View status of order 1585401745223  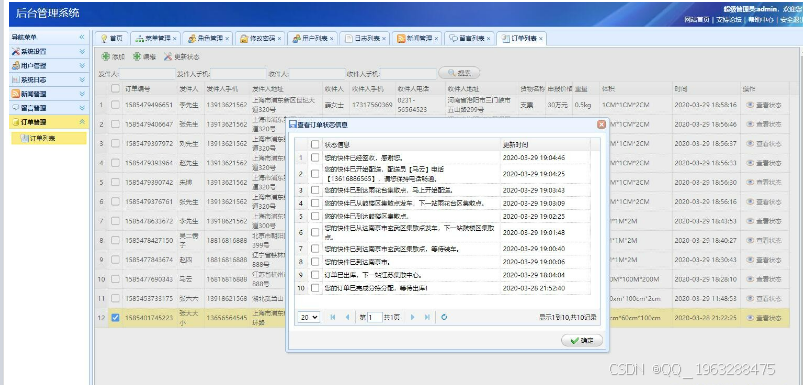(x=764, y=318)
